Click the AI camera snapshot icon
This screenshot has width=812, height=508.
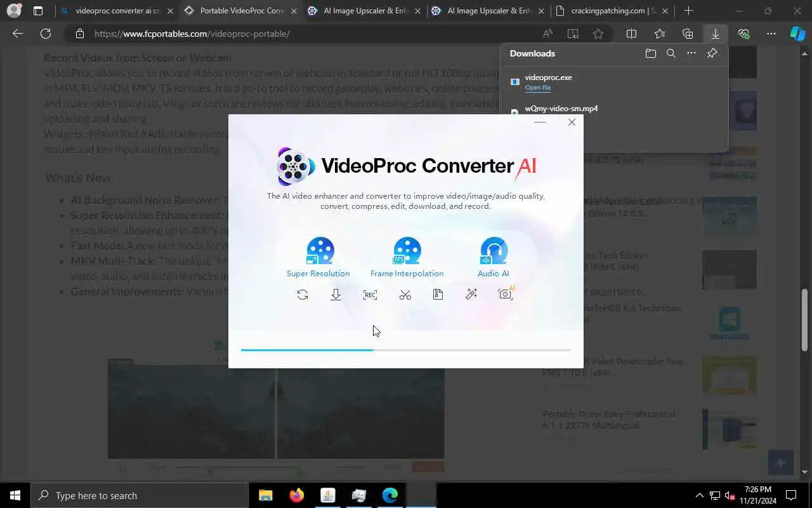pyautogui.click(x=506, y=293)
